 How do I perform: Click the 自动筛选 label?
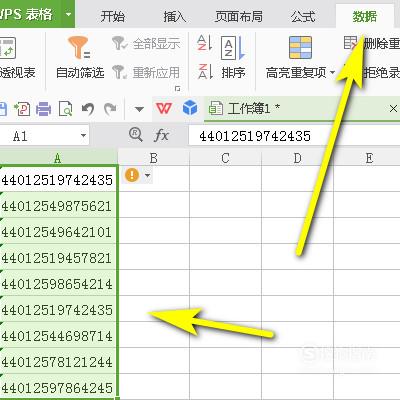pos(80,72)
